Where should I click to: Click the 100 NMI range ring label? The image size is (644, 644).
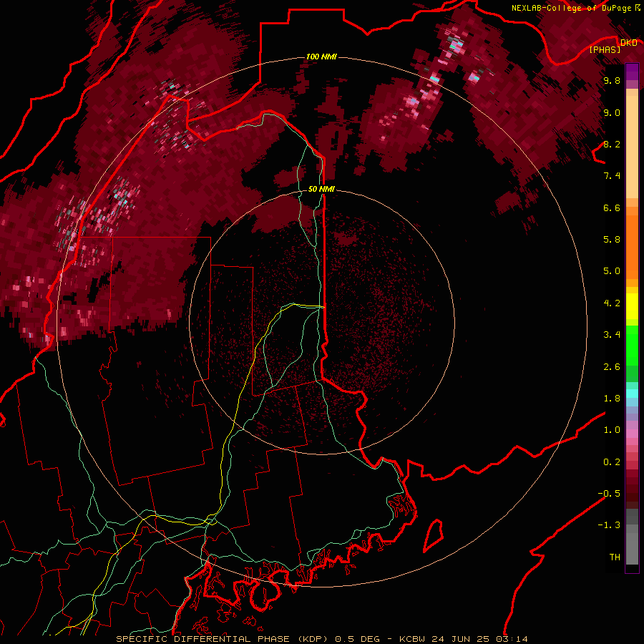321,57
